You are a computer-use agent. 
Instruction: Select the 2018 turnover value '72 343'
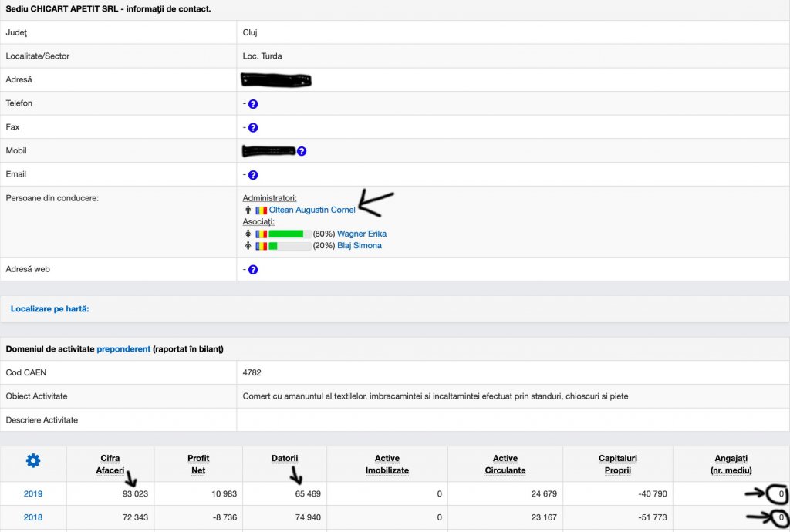point(135,517)
